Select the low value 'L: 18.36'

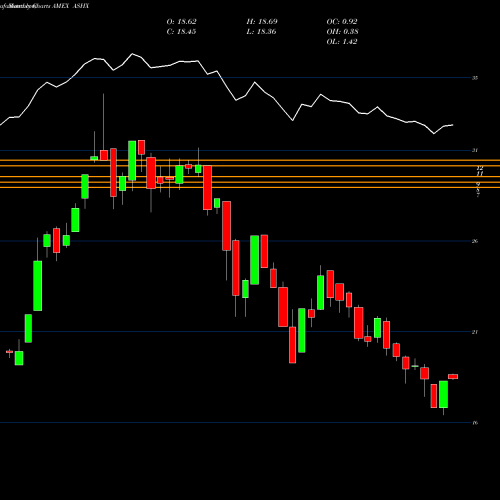[262, 32]
